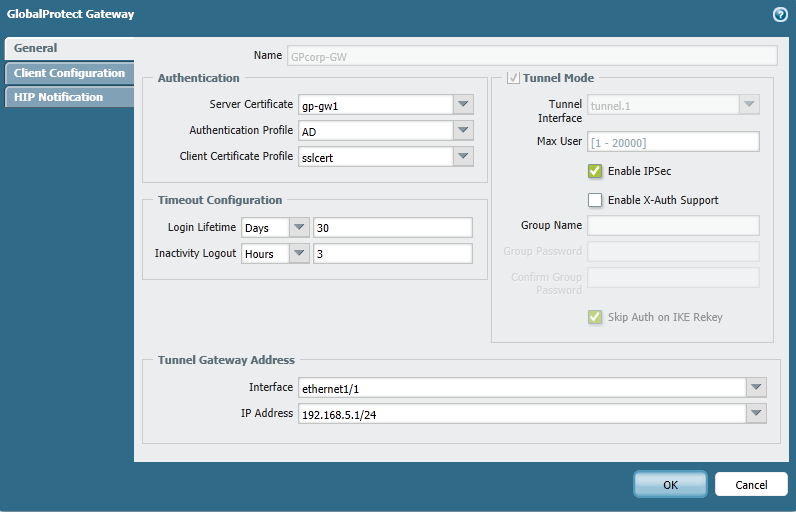Open the Inactivity Logout unit dropdown

coord(299,253)
